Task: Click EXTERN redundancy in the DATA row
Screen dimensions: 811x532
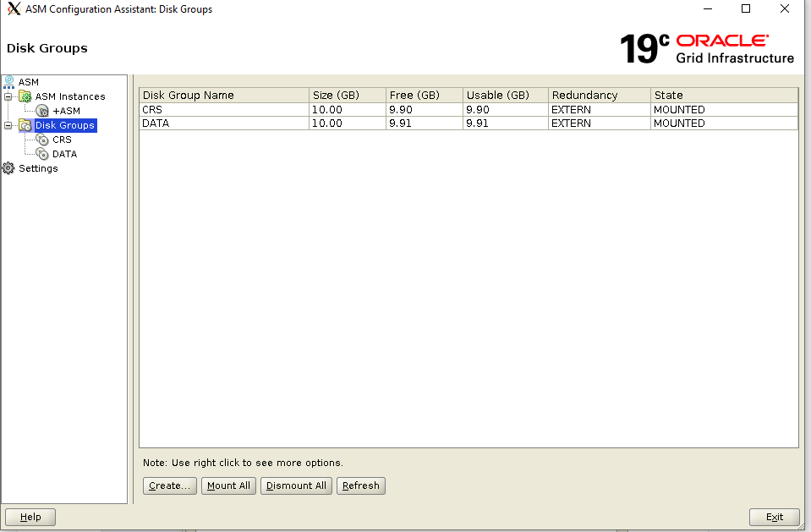Action: pos(600,123)
